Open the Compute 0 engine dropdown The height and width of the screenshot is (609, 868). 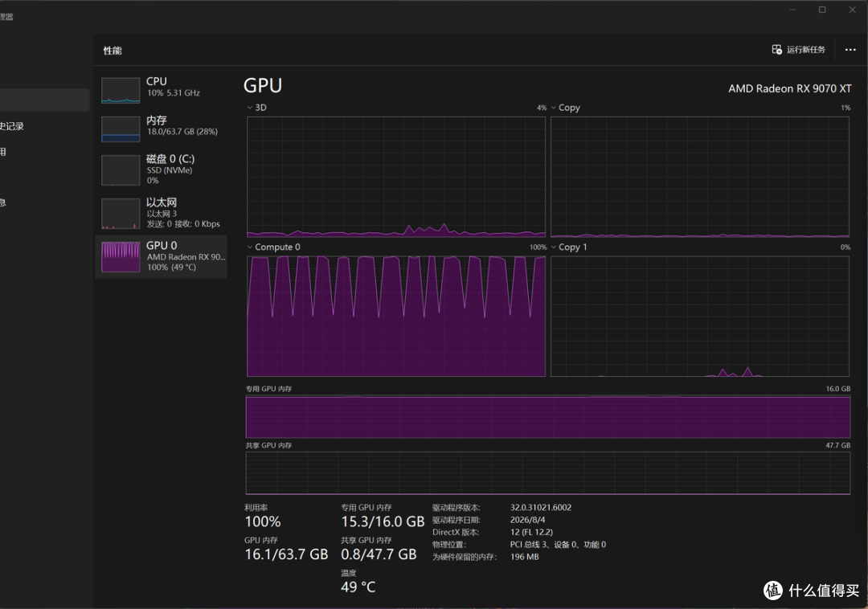pyautogui.click(x=250, y=247)
